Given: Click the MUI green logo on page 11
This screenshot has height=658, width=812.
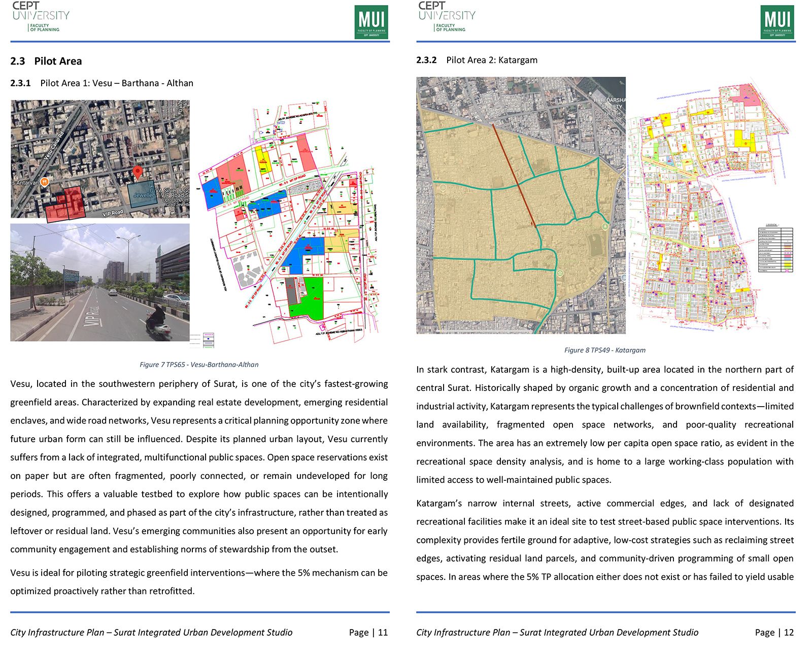Looking at the screenshot, I should tap(371, 22).
